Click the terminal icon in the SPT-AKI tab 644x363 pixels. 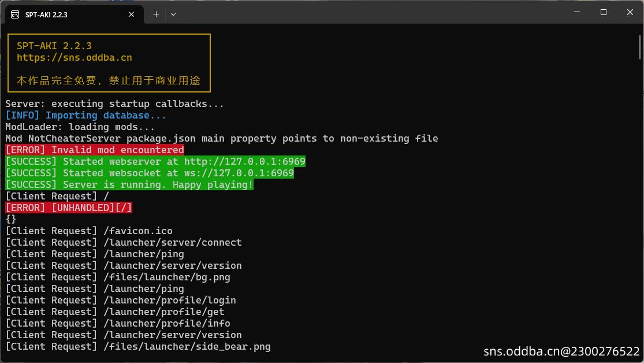tap(15, 15)
